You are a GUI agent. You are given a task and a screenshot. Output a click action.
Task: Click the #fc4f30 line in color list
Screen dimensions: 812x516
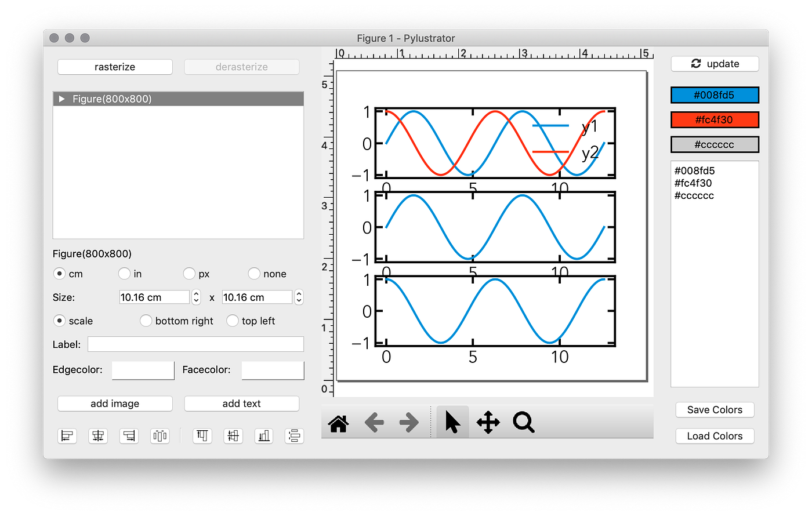(x=693, y=183)
